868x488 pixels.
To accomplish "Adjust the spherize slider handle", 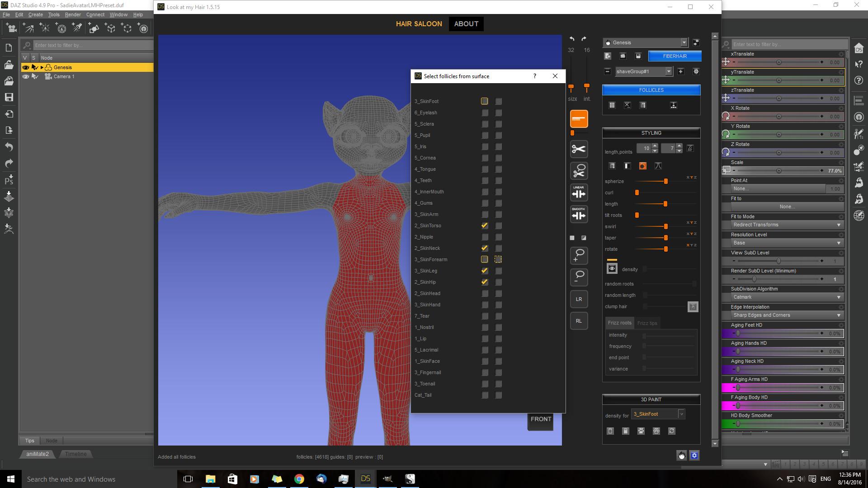I will 665,181.
